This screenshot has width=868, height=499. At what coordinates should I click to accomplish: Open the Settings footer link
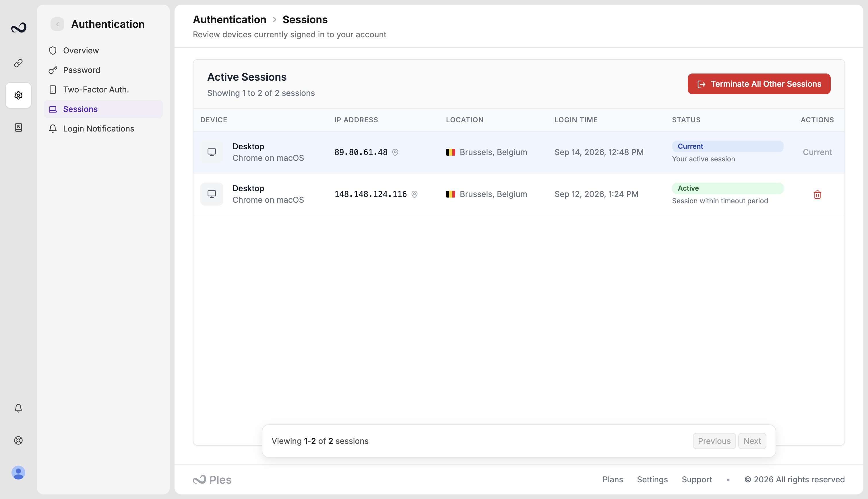(652, 479)
